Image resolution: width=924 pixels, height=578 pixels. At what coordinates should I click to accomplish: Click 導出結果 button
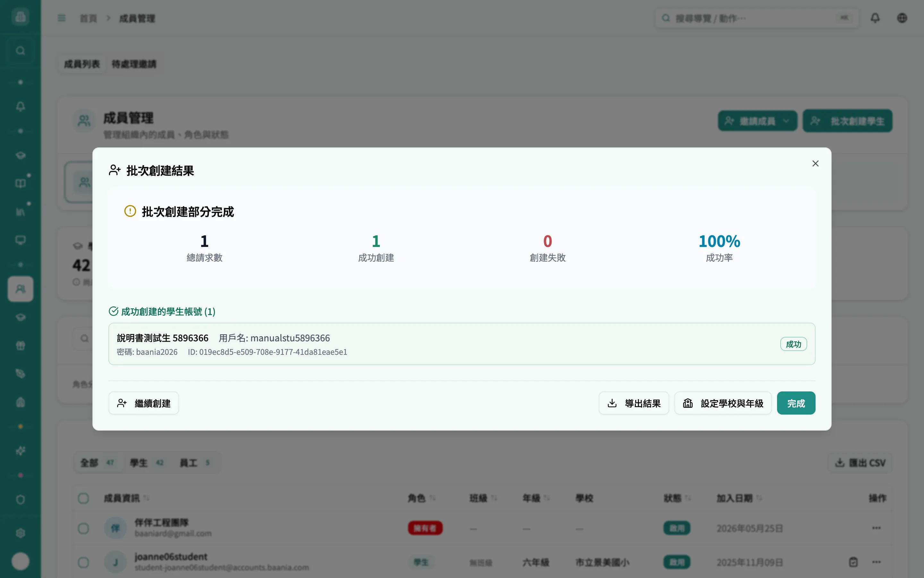pyautogui.click(x=633, y=403)
